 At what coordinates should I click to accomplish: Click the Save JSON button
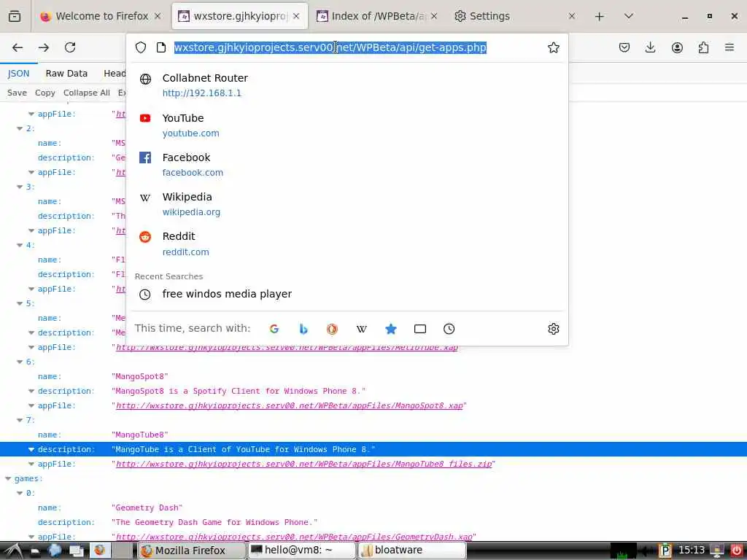(x=17, y=93)
